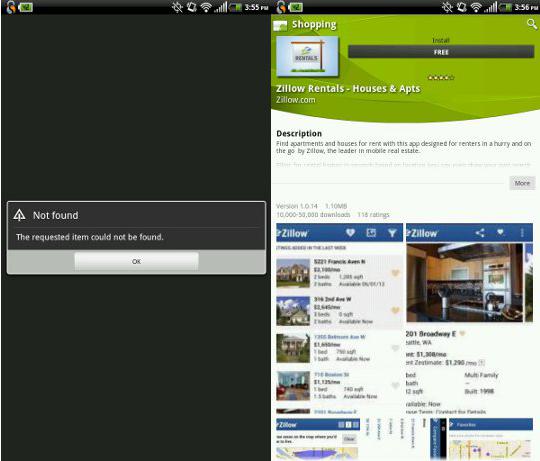Tap the heart icon in second screenshot header
Screen dimensions: 540x461
pyautogui.click(x=500, y=232)
